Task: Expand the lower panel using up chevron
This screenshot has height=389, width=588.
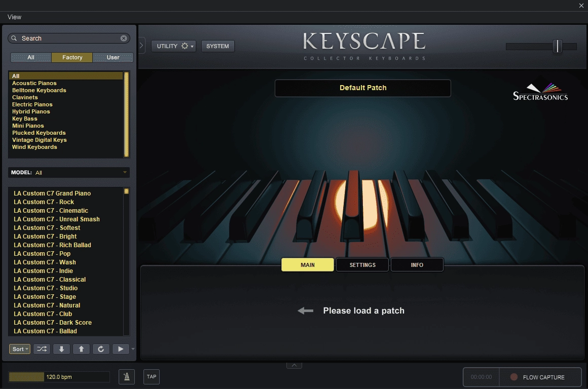Action: click(x=295, y=365)
